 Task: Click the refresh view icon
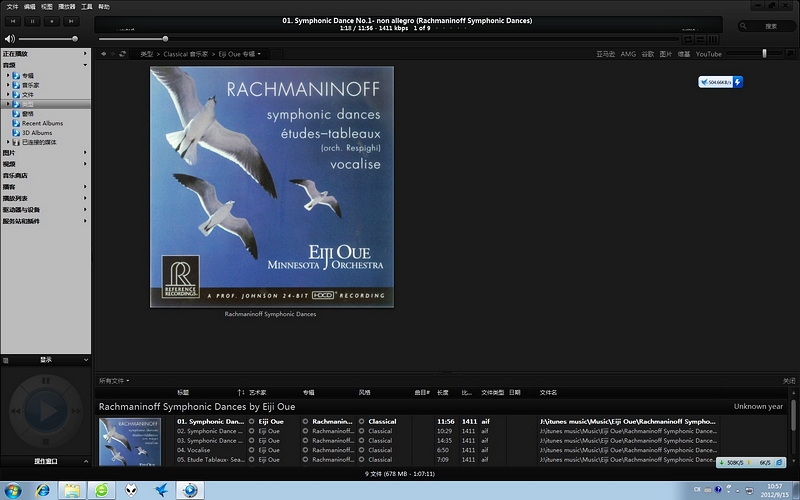click(122, 54)
